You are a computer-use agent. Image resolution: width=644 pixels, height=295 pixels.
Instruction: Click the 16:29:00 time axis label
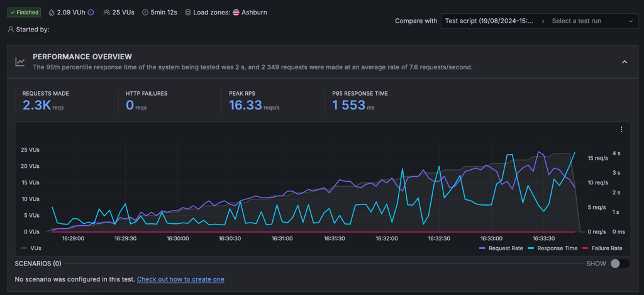pyautogui.click(x=73, y=238)
